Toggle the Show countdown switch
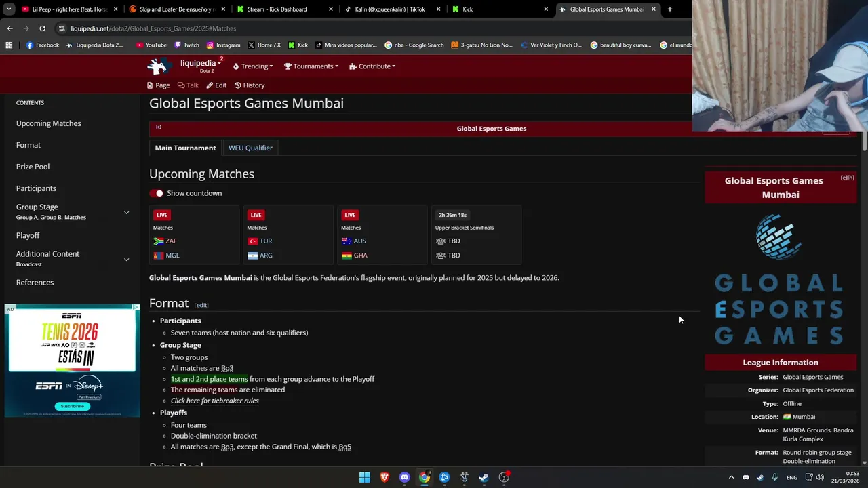Screen dimensions: 868x488 [157, 193]
